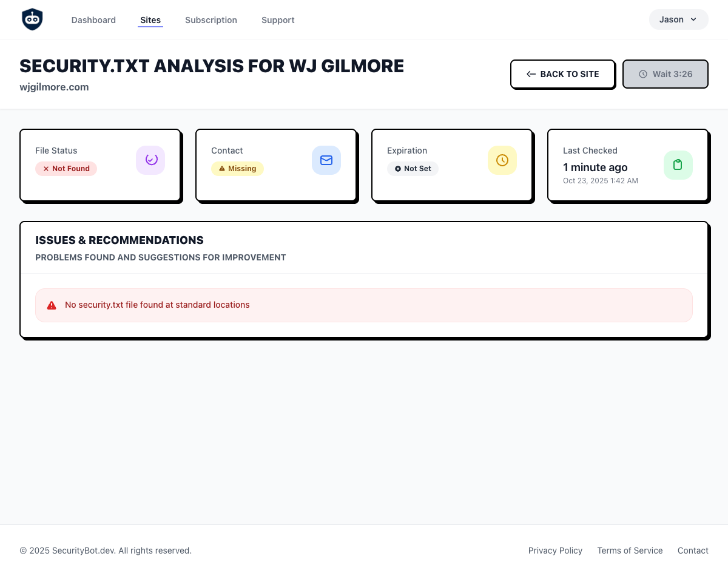Click the green clipboard Last Checked icon
The image size is (728, 576).
pyautogui.click(x=678, y=164)
